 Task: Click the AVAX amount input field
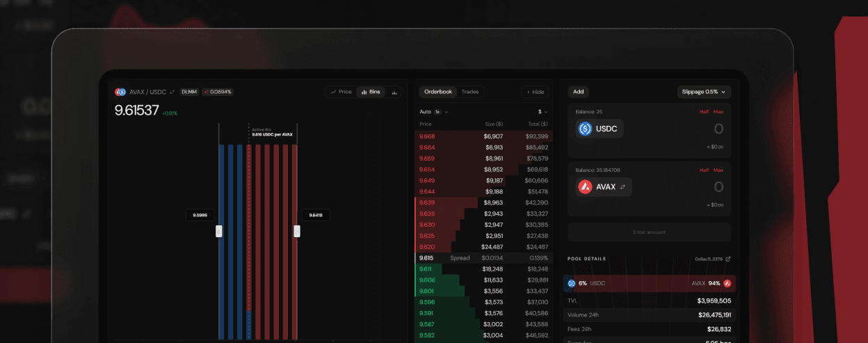(718, 187)
